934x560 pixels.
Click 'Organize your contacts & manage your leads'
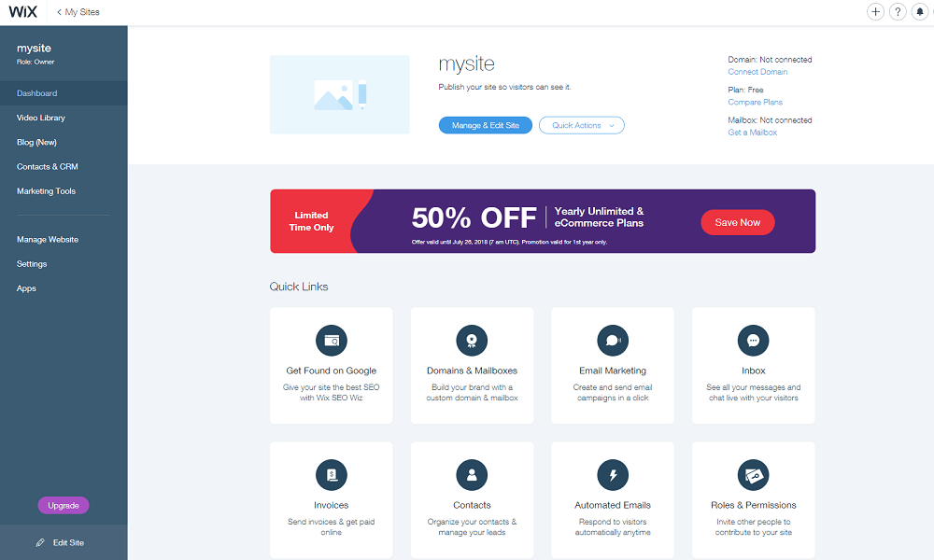[472, 527]
